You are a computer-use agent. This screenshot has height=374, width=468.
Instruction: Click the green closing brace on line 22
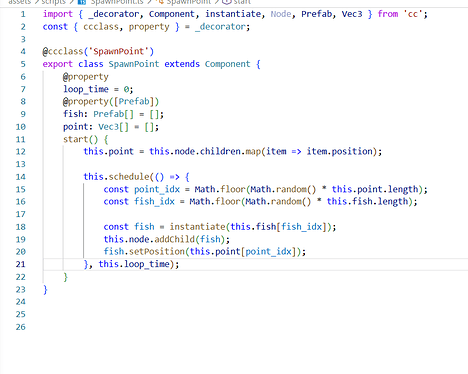click(x=66, y=277)
